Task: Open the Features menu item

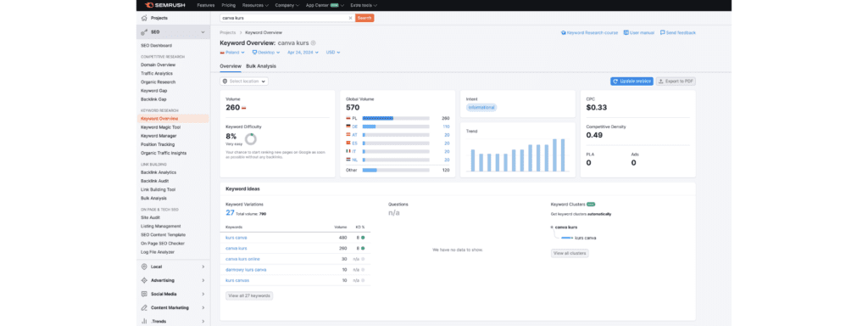Action: tap(205, 5)
